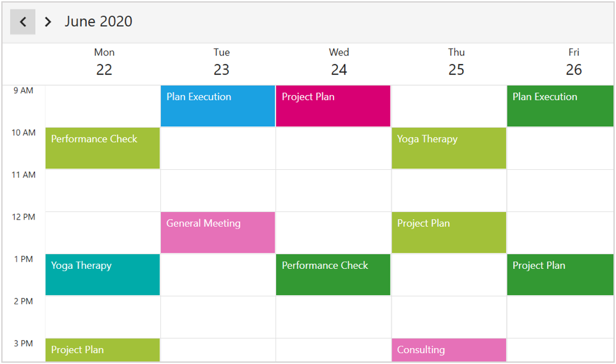Select Thursday 25 day header
This screenshot has width=616, height=364.
point(456,62)
